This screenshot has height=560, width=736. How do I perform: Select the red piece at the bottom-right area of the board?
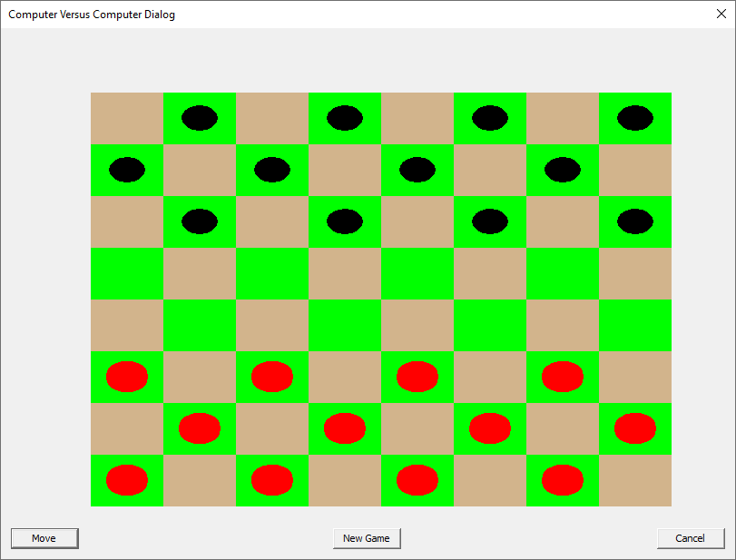coord(563,480)
